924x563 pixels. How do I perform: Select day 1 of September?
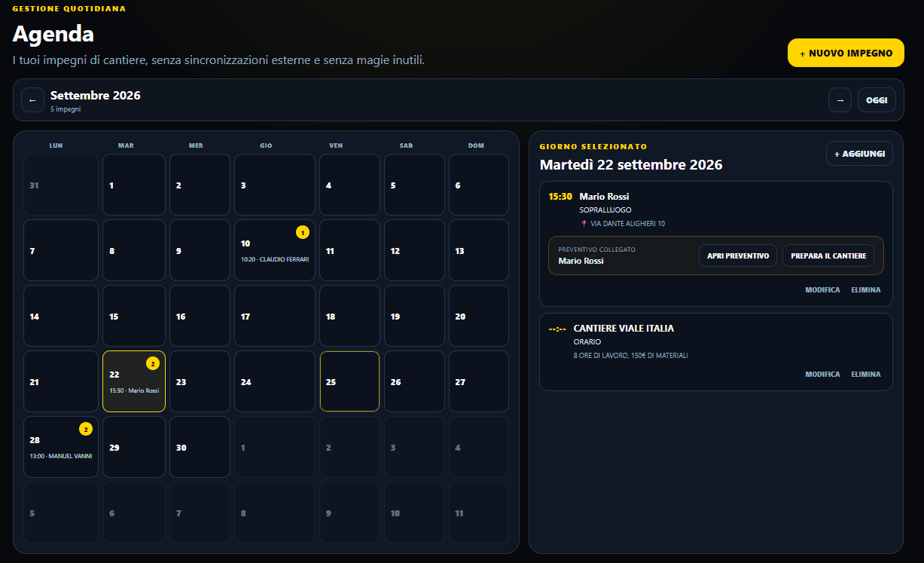(134, 185)
